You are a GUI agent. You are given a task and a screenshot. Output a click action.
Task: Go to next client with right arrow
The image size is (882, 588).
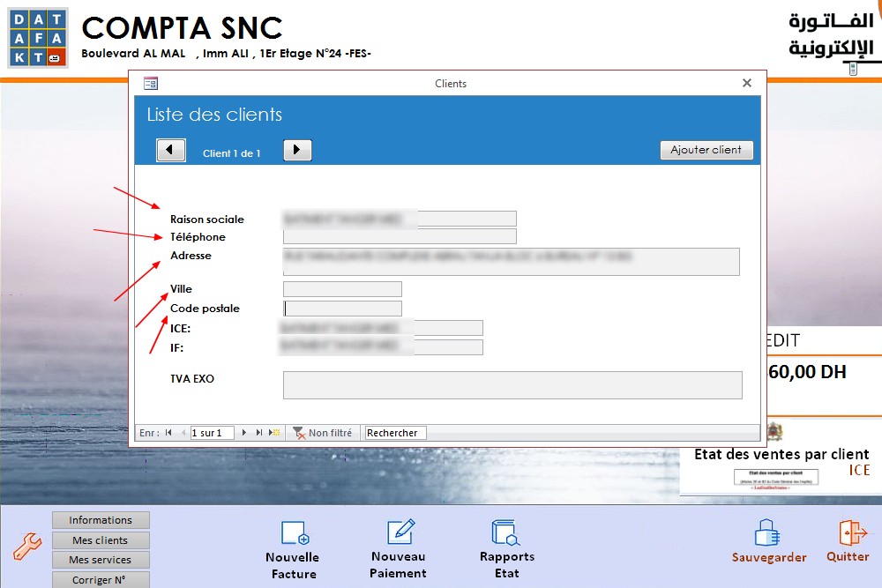coord(297,150)
